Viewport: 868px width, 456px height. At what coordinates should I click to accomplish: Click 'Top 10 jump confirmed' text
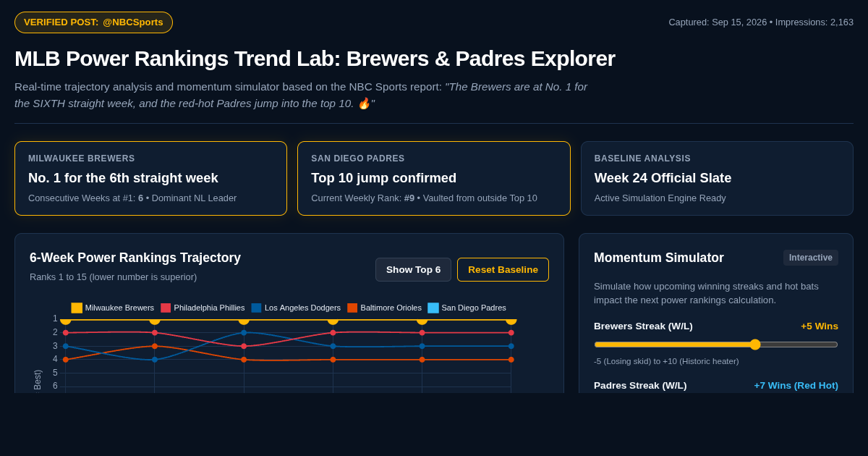click(x=384, y=178)
